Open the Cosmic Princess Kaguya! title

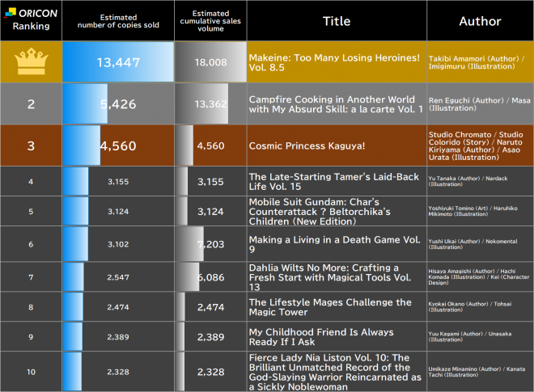coord(301,146)
